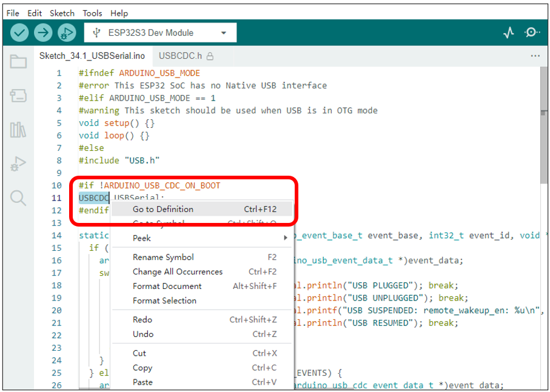This screenshot has height=392, width=550.
Task: Open the Help menu
Action: [119, 13]
